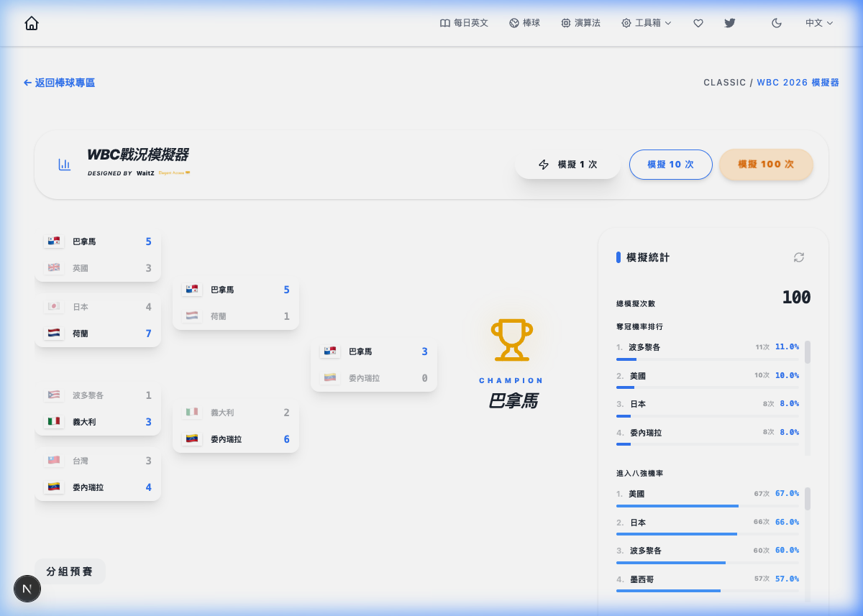
Task: Click the gold champion trophy icon
Action: tap(512, 340)
